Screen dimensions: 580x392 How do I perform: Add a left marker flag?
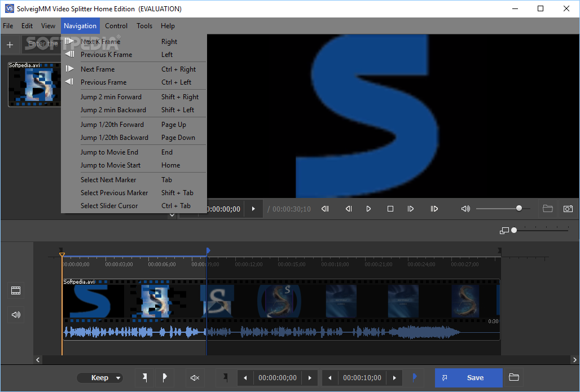tap(144, 377)
